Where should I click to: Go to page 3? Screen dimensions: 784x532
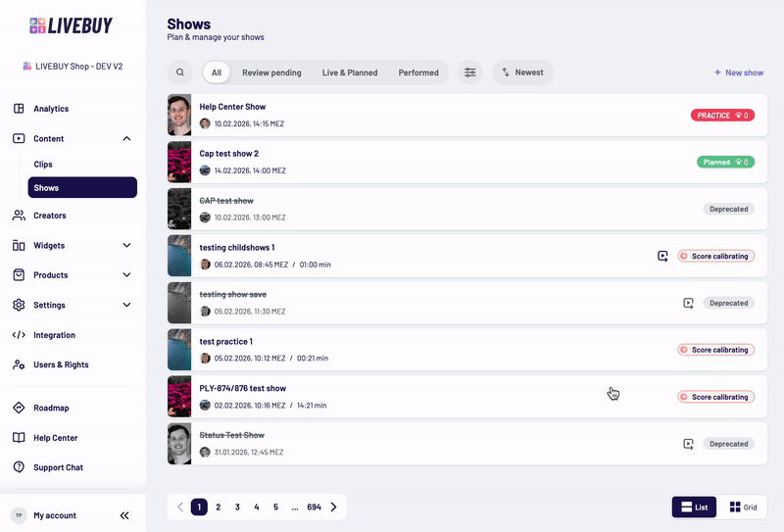237,507
